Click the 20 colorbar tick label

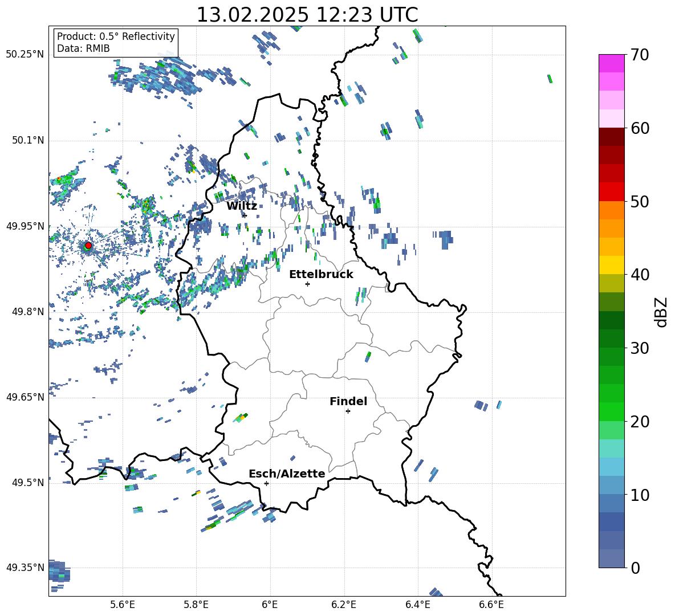click(640, 422)
